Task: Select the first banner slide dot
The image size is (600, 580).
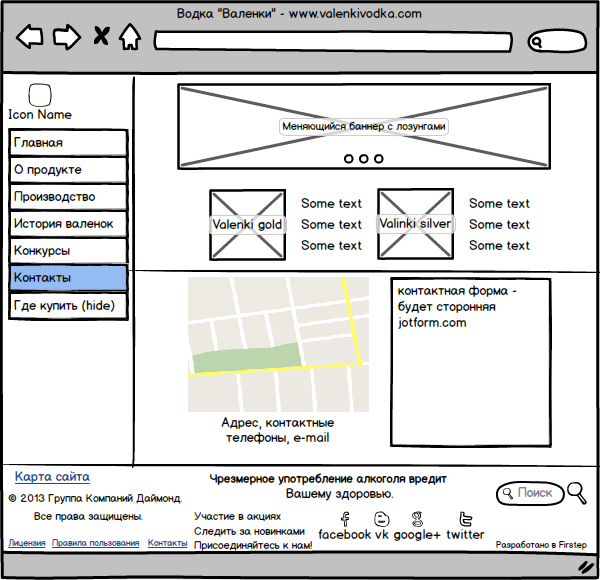Action: point(349,158)
